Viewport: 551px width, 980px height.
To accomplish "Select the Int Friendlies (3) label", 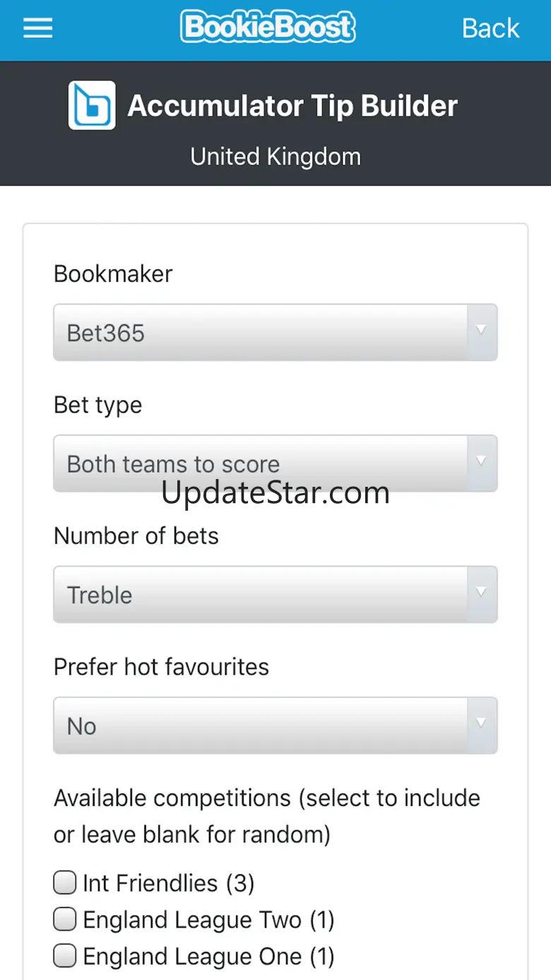I will click(168, 883).
